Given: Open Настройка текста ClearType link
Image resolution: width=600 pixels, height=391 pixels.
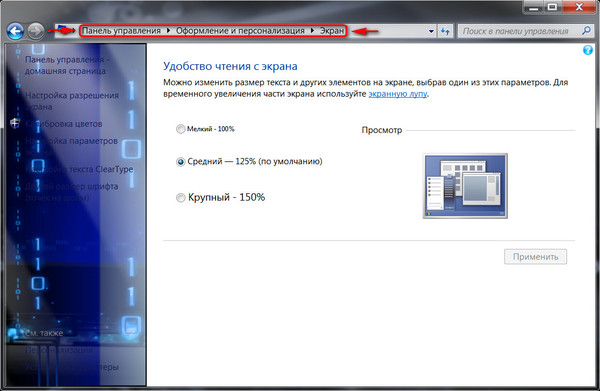Looking at the screenshot, I should pos(79,169).
